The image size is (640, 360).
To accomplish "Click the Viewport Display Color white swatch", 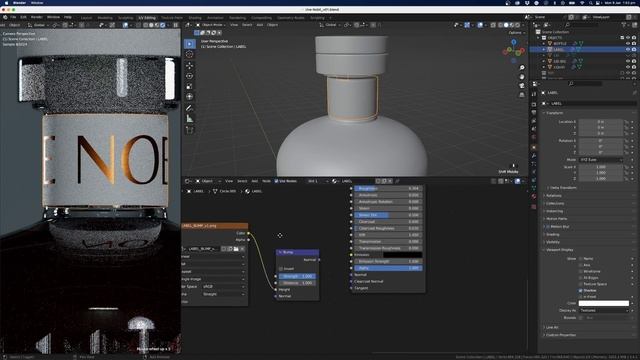I will point(603,303).
